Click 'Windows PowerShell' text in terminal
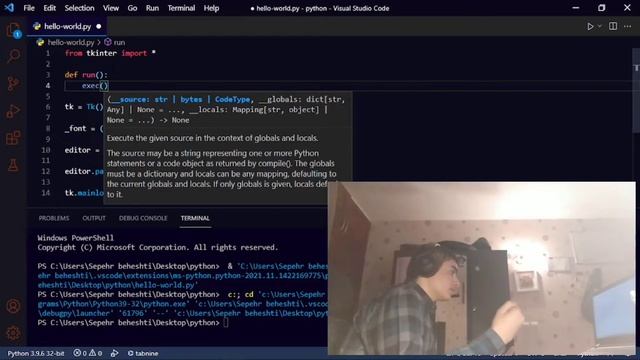 point(76,238)
